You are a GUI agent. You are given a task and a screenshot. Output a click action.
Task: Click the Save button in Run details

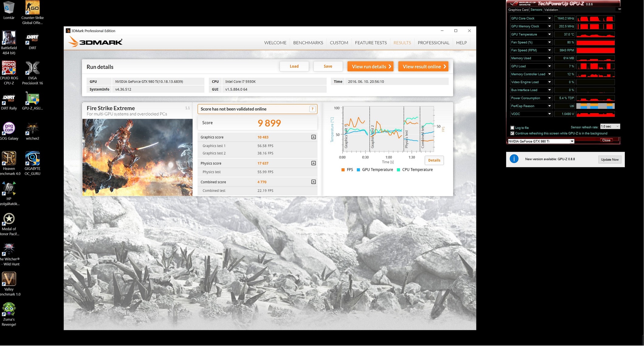pos(328,66)
